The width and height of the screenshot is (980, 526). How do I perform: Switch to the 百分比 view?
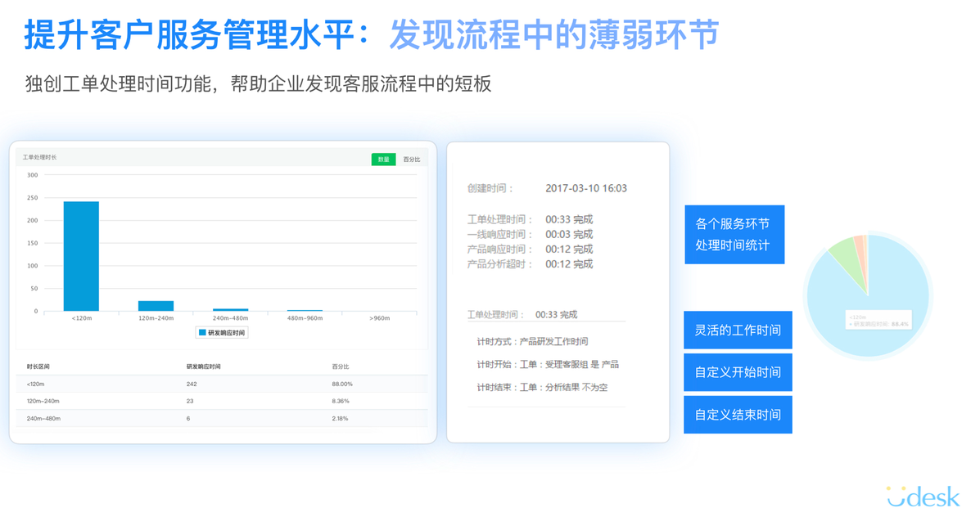coord(412,159)
